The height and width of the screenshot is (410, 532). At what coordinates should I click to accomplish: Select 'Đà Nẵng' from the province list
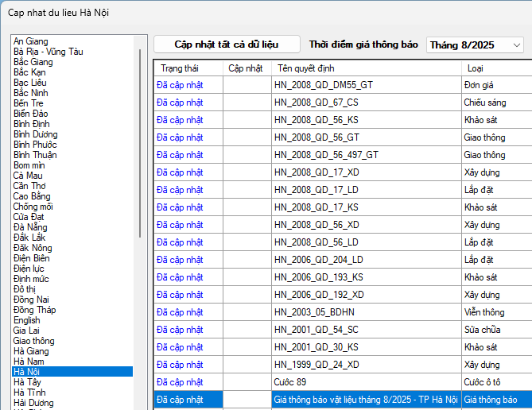click(30, 227)
